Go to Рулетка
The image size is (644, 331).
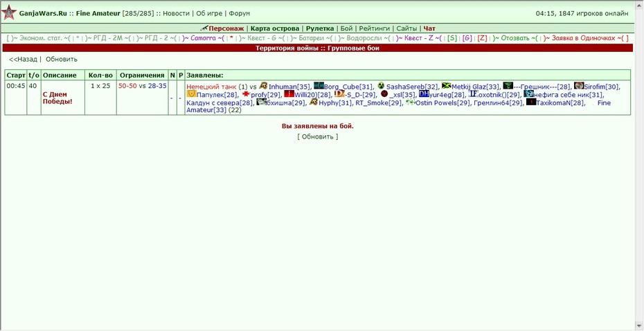coord(320,29)
